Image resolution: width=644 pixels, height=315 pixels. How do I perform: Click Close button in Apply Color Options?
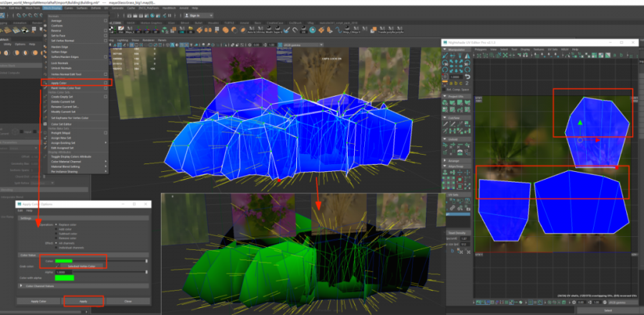128,301
